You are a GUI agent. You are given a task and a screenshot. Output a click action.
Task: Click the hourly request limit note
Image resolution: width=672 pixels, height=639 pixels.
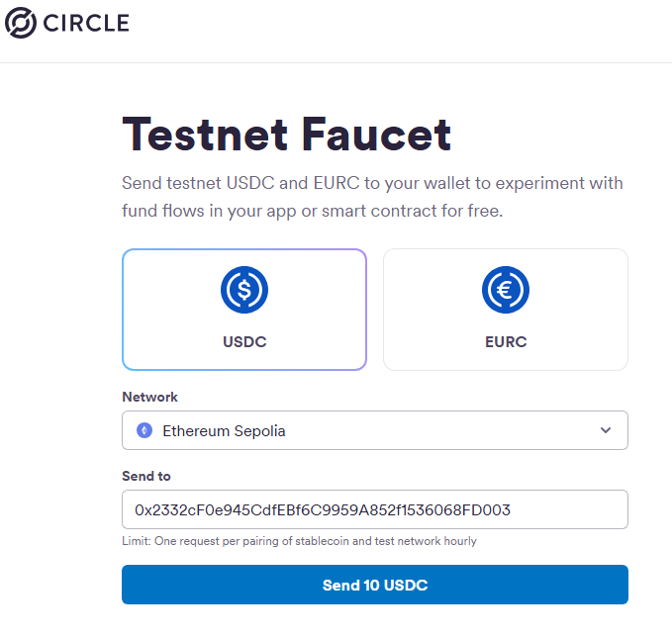(x=299, y=541)
